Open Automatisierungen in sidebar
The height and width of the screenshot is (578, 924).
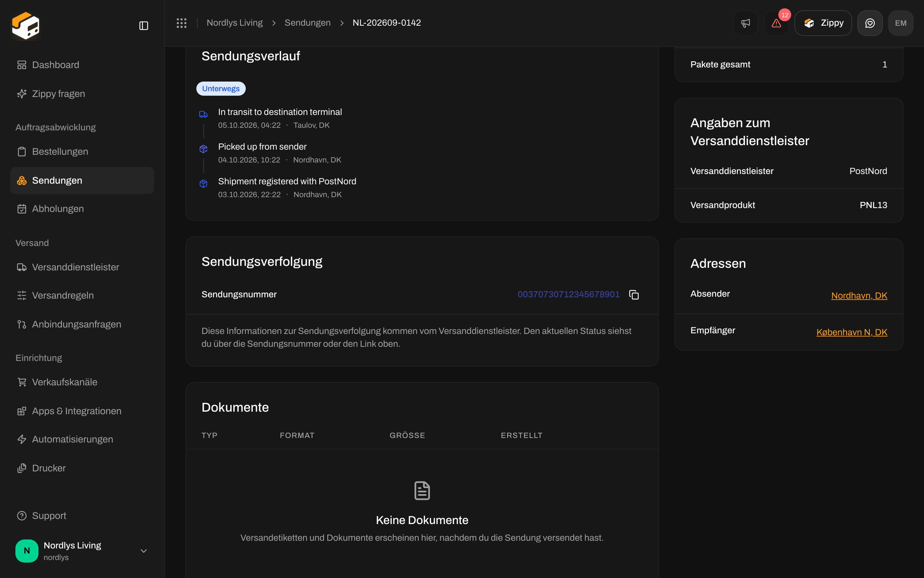(x=82, y=439)
